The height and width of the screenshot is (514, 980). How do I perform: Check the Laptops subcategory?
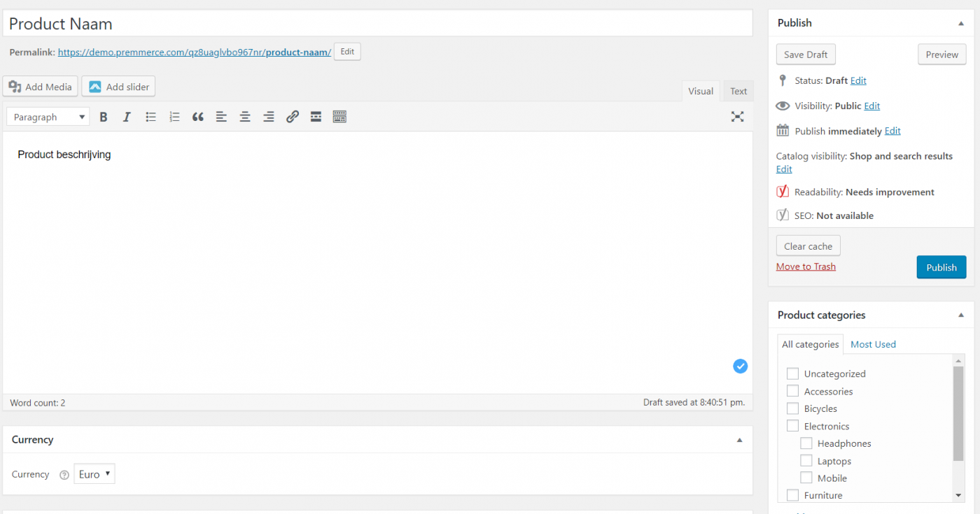(806, 461)
